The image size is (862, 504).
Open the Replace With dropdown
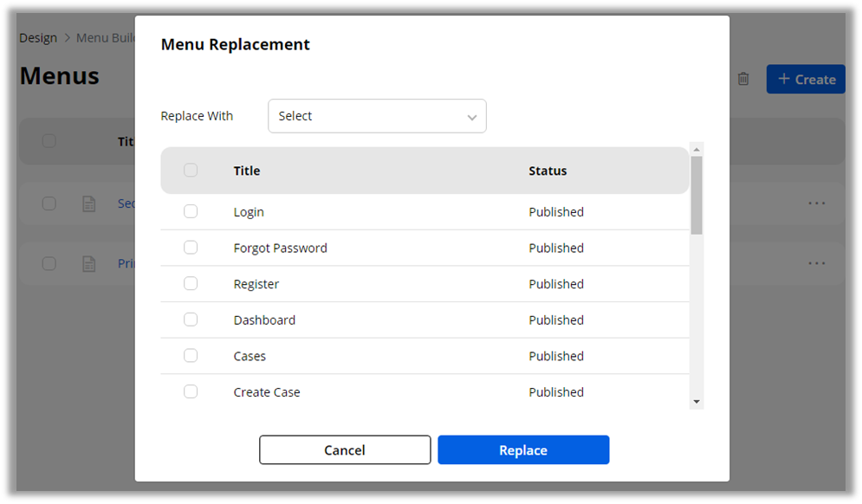click(x=377, y=116)
